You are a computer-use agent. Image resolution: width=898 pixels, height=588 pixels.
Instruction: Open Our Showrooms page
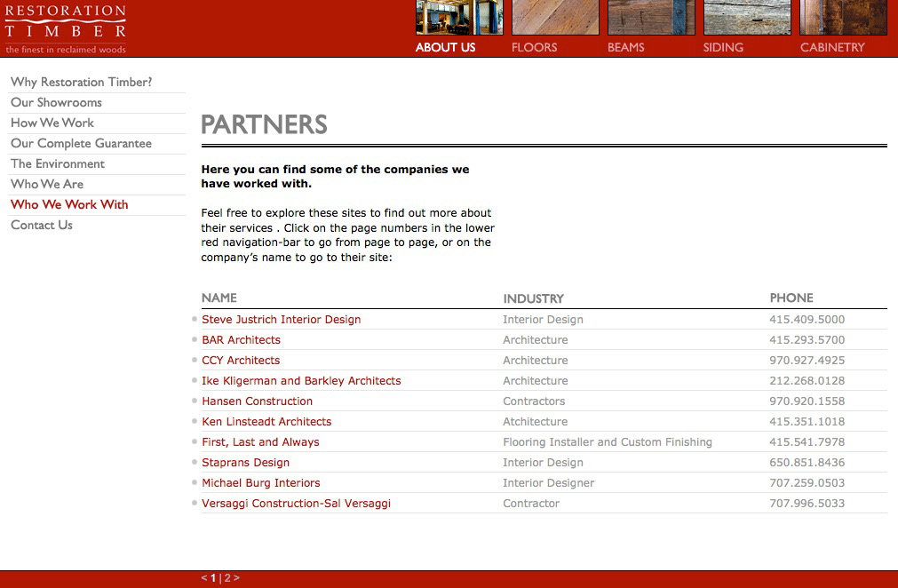tap(56, 102)
